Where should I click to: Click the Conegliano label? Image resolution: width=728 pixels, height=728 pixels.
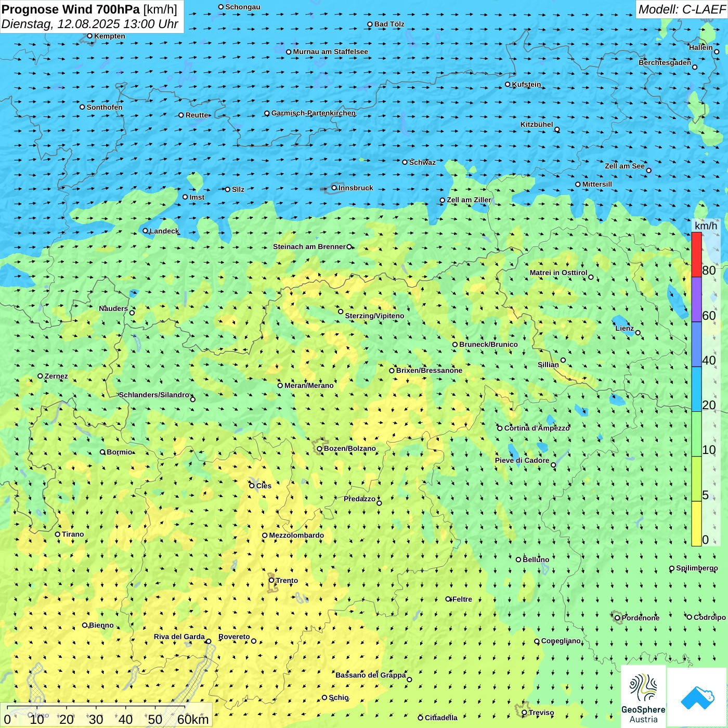click(x=561, y=641)
